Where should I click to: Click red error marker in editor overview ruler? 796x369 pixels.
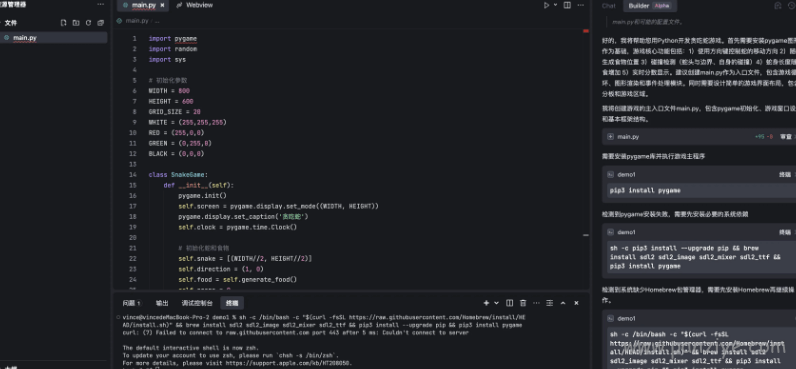(585, 31)
